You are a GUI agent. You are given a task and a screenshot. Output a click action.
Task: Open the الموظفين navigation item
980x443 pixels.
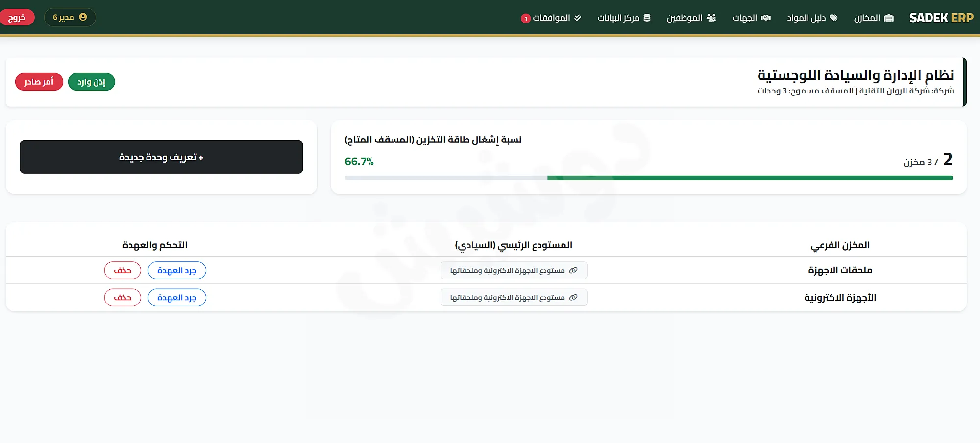pyautogui.click(x=691, y=18)
